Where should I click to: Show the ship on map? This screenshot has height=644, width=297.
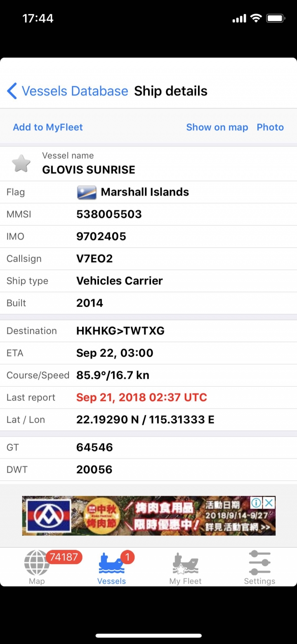point(217,127)
